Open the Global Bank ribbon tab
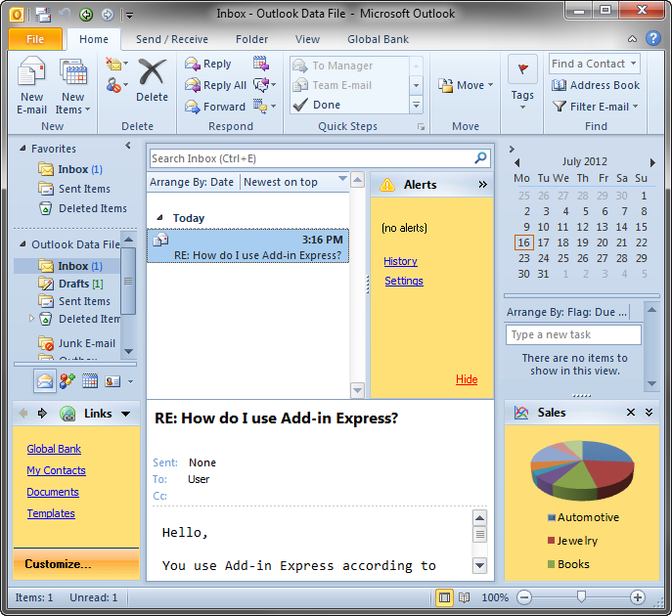This screenshot has width=672, height=616. 378,39
